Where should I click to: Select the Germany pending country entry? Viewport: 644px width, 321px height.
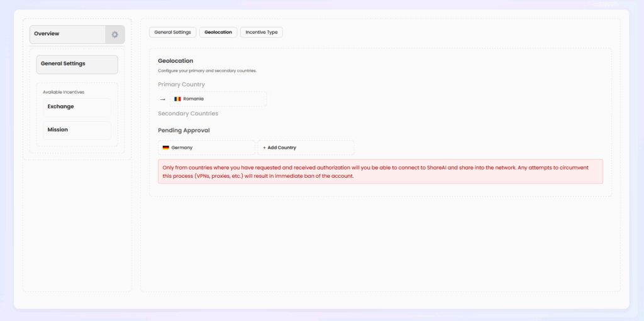206,148
